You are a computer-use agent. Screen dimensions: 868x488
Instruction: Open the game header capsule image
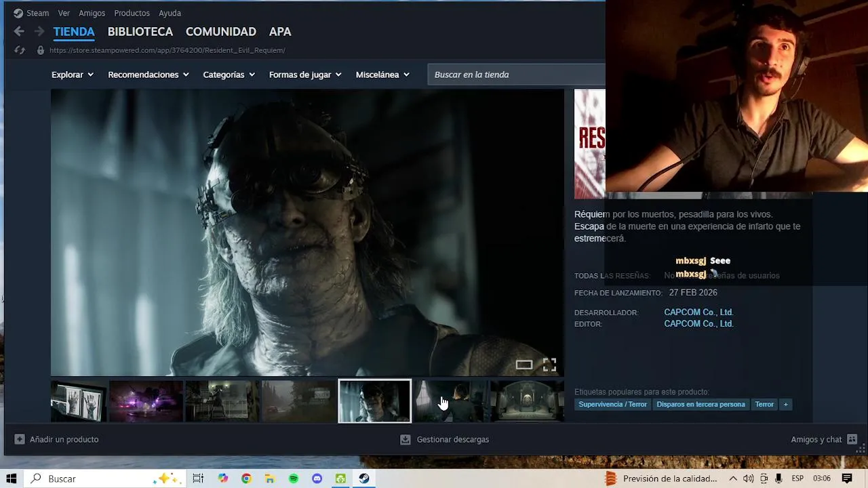[590, 144]
